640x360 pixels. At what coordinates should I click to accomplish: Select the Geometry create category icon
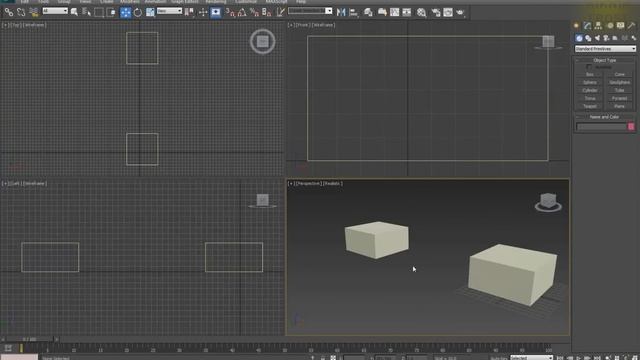(x=579, y=38)
